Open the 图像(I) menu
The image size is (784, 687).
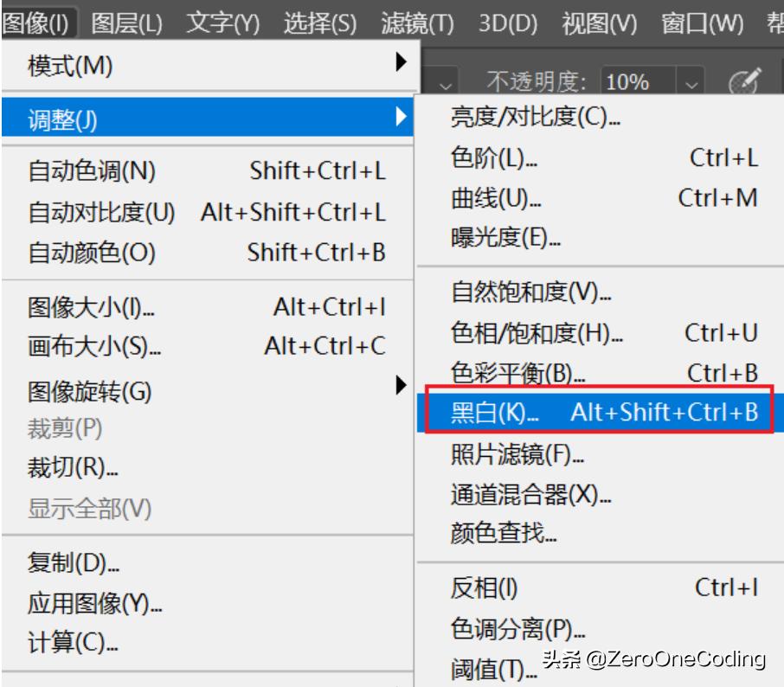click(39, 17)
